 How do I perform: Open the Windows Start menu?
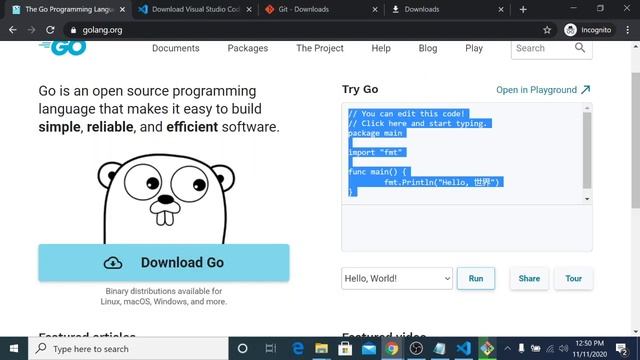(x=13, y=349)
